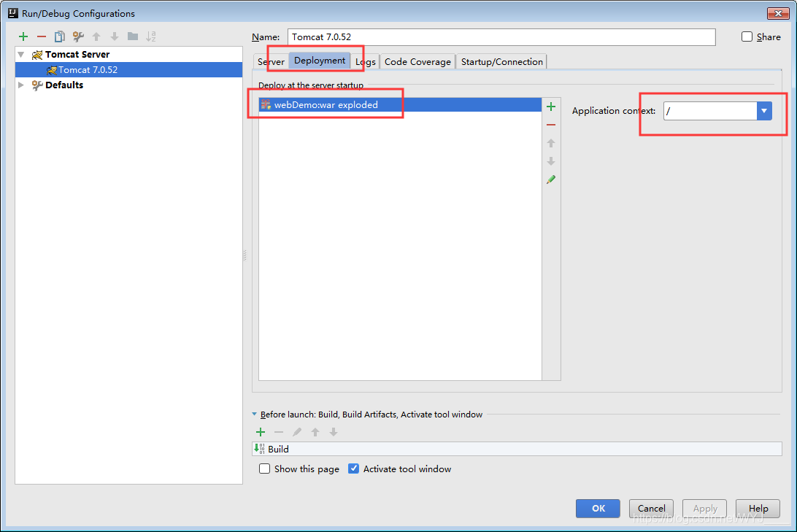
Task: Edit artifact with green pencil icon
Action: click(x=551, y=180)
